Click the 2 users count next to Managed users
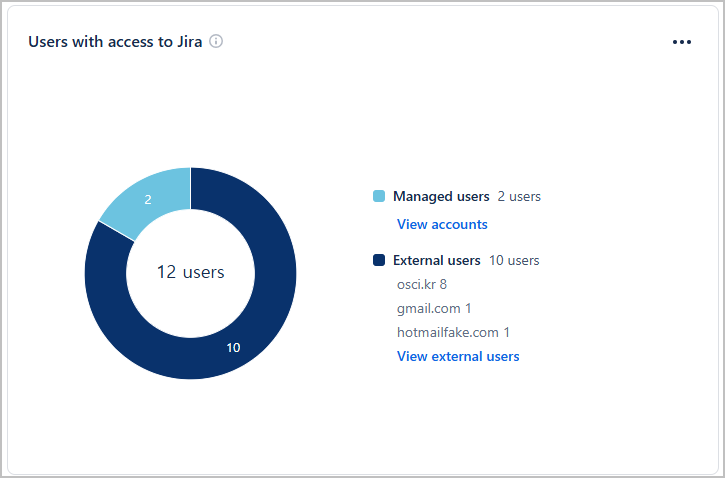 point(519,196)
